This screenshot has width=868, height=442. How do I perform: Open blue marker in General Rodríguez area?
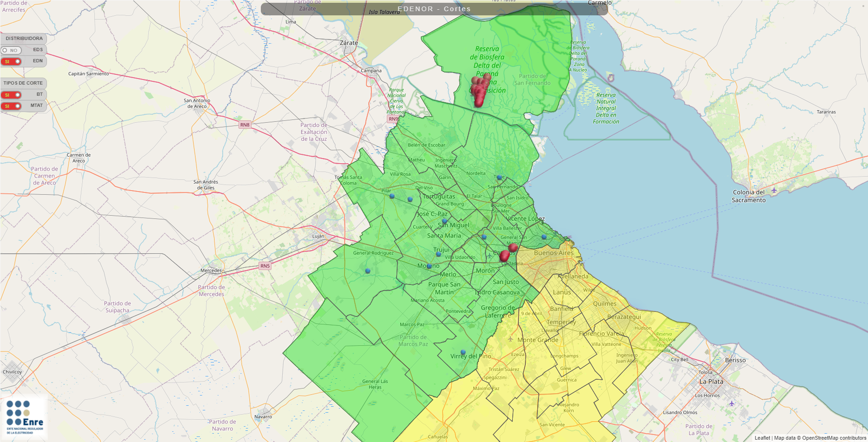coord(368,270)
